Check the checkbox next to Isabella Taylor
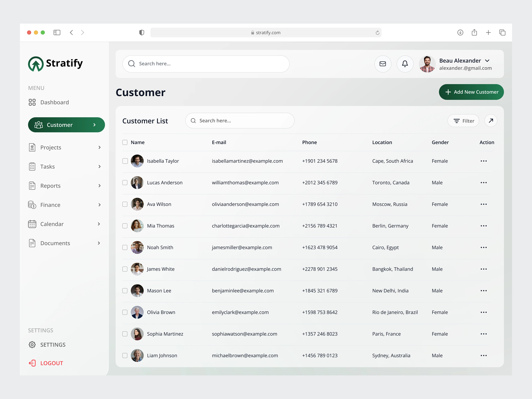 pyautogui.click(x=125, y=161)
